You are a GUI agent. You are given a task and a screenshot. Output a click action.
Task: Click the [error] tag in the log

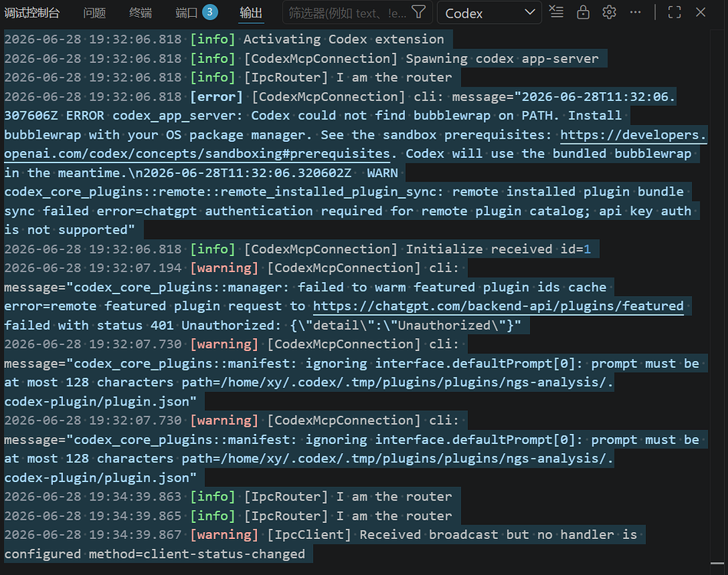click(x=216, y=97)
